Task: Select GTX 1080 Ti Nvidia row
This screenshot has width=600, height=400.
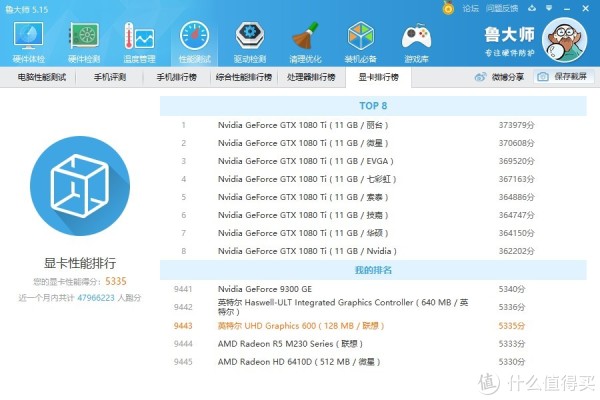Action: pyautogui.click(x=373, y=251)
